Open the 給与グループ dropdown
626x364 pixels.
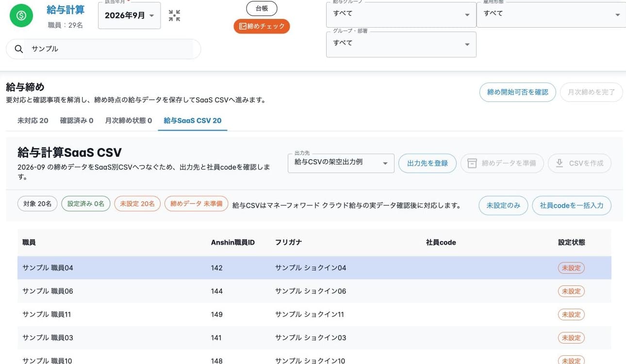pos(401,14)
